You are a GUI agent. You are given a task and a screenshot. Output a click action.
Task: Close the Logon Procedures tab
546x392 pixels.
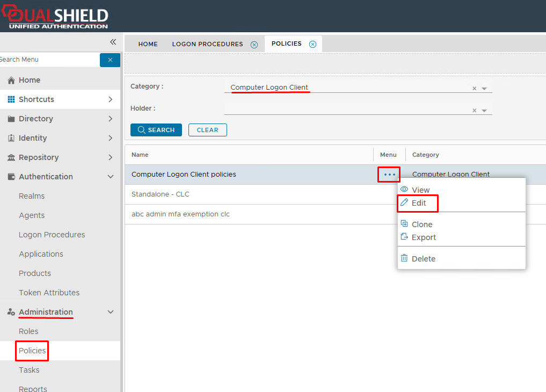pyautogui.click(x=254, y=45)
